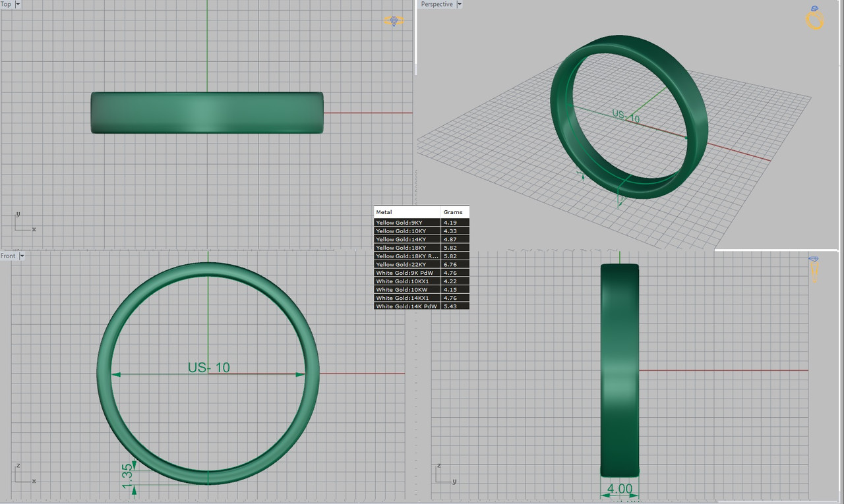Click the Front viewport title label
Image resolution: width=844 pixels, height=504 pixels.
(8, 256)
